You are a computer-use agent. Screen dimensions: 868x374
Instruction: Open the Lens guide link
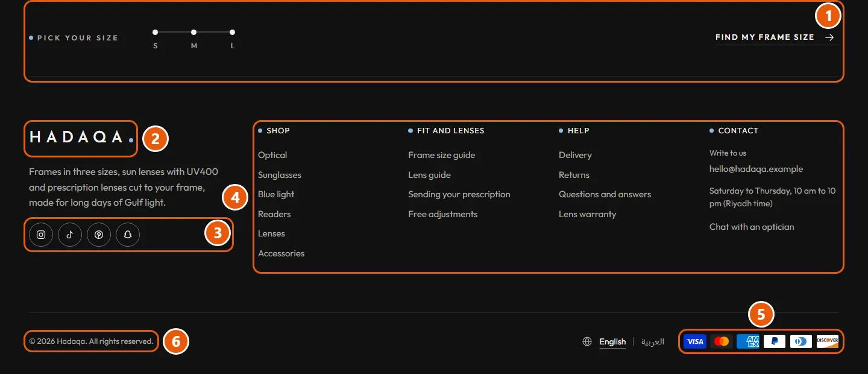point(430,175)
